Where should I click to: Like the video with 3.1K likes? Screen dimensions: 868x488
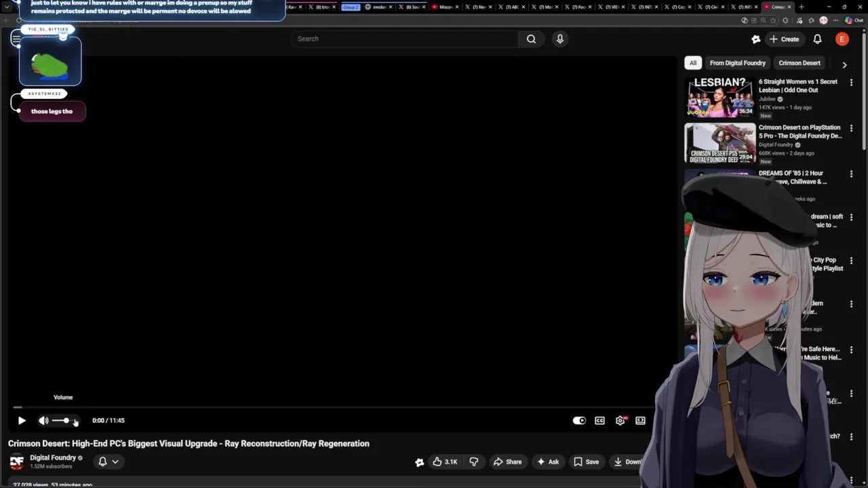(445, 462)
